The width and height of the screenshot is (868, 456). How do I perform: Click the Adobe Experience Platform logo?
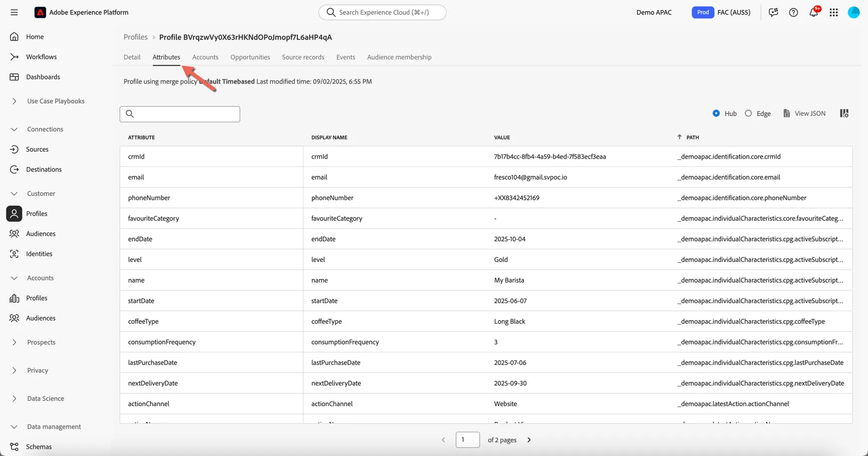[x=40, y=12]
